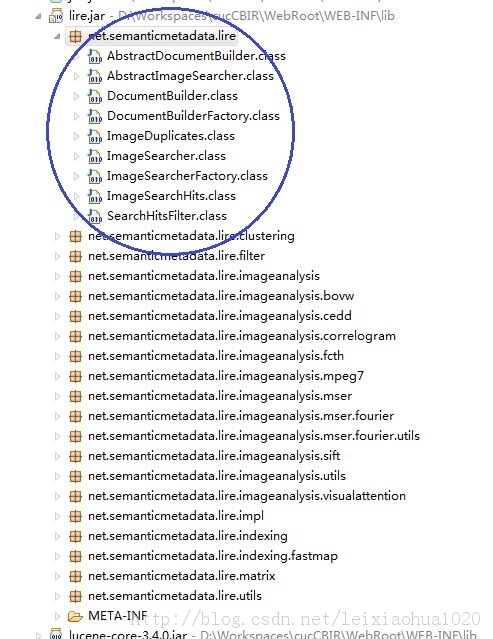The height and width of the screenshot is (639, 493).
Task: Click package icon of lire.indexing.fastmap
Action: (x=75, y=555)
